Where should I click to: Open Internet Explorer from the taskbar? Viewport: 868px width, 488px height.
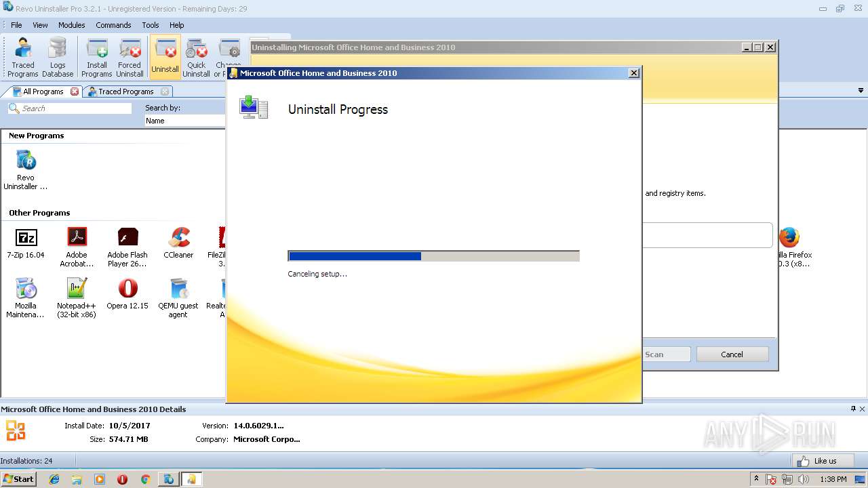pos(54,479)
